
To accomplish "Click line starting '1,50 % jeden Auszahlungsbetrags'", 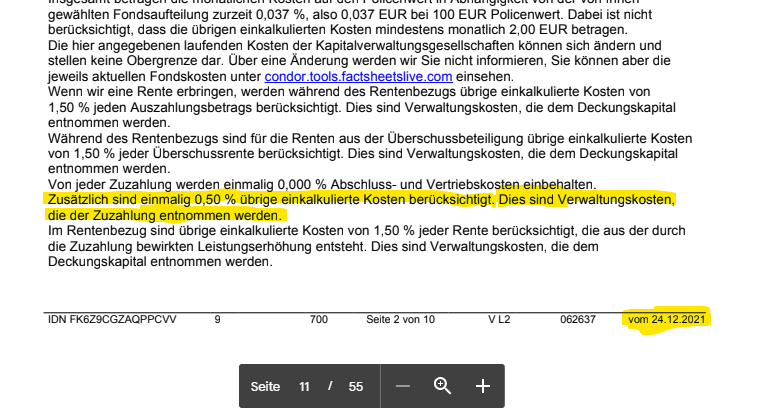I will click(x=362, y=108).
